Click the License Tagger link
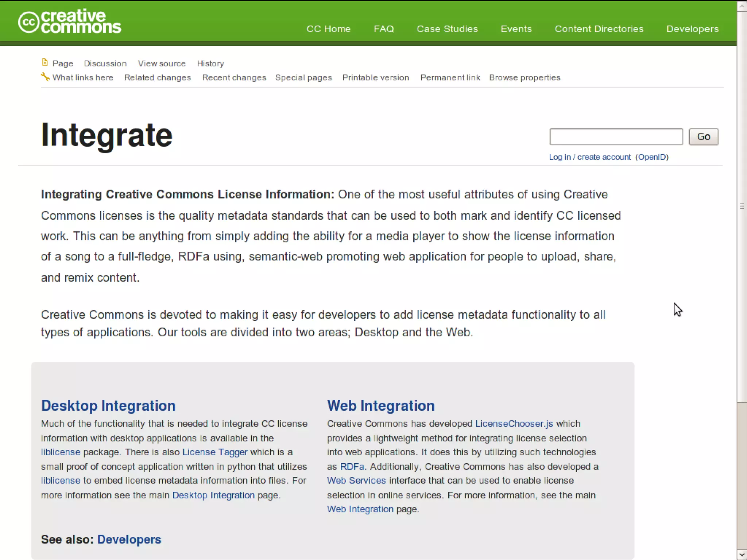The height and width of the screenshot is (560, 747). point(215,452)
